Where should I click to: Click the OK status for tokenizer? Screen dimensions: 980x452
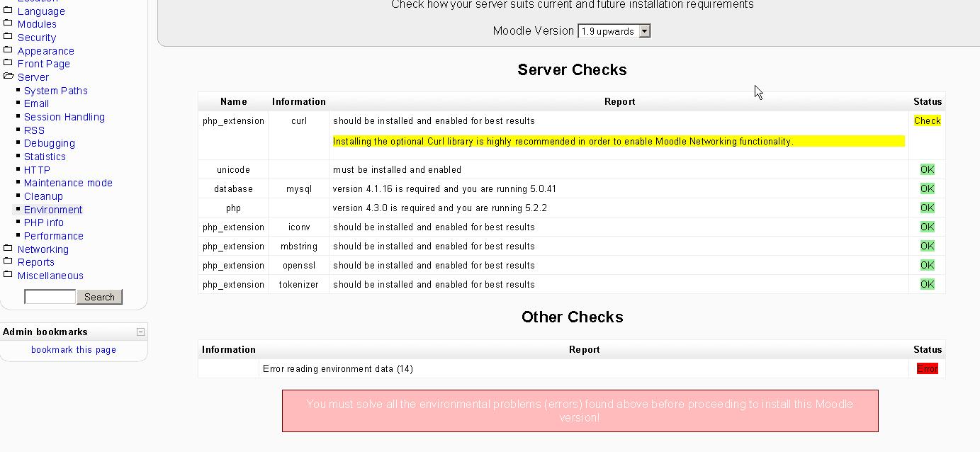[x=927, y=285]
